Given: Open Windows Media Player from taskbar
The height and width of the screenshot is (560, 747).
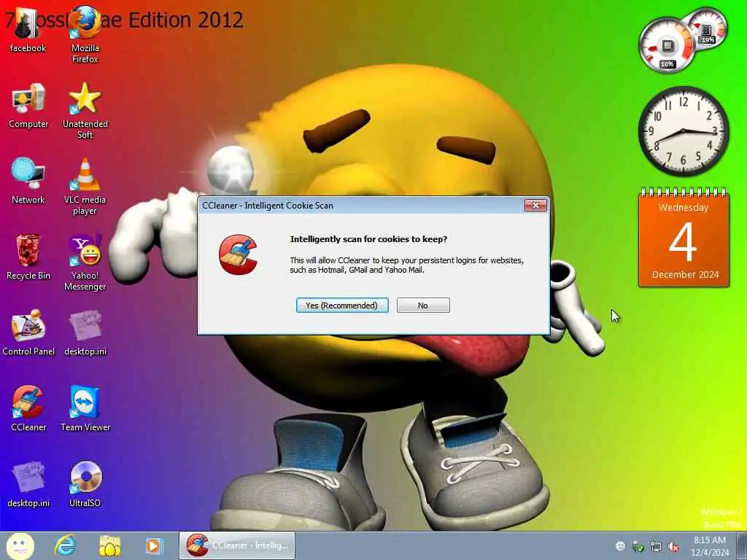Looking at the screenshot, I should [154, 545].
